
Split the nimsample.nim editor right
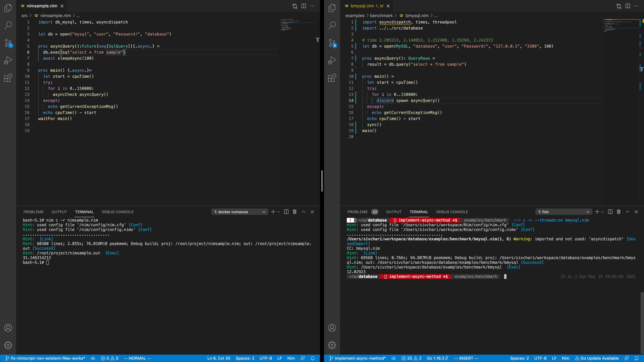(304, 6)
